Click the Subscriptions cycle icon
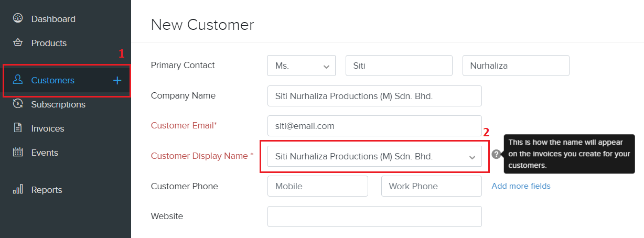 18,104
